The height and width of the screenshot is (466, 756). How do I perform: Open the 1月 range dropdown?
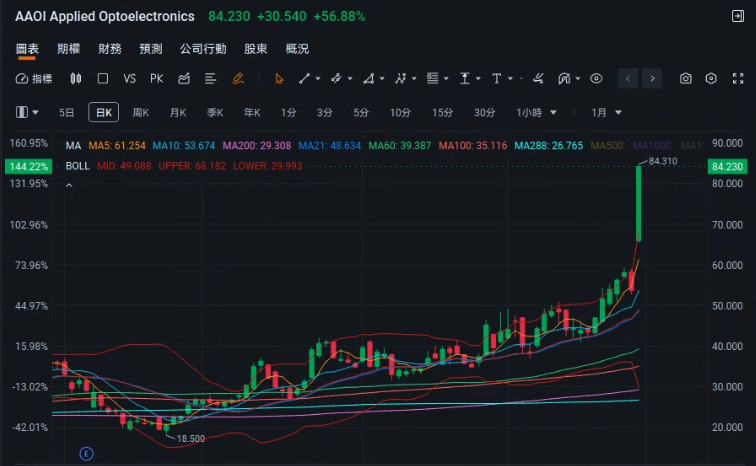606,113
